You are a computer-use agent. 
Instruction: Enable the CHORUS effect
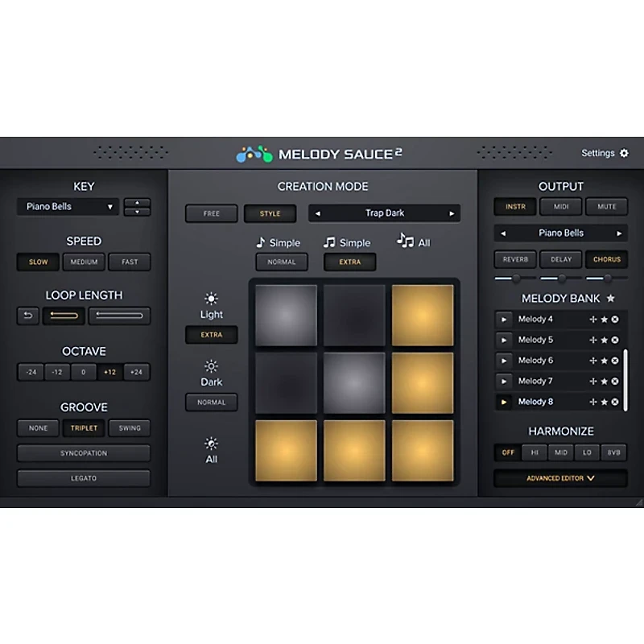coord(606,259)
